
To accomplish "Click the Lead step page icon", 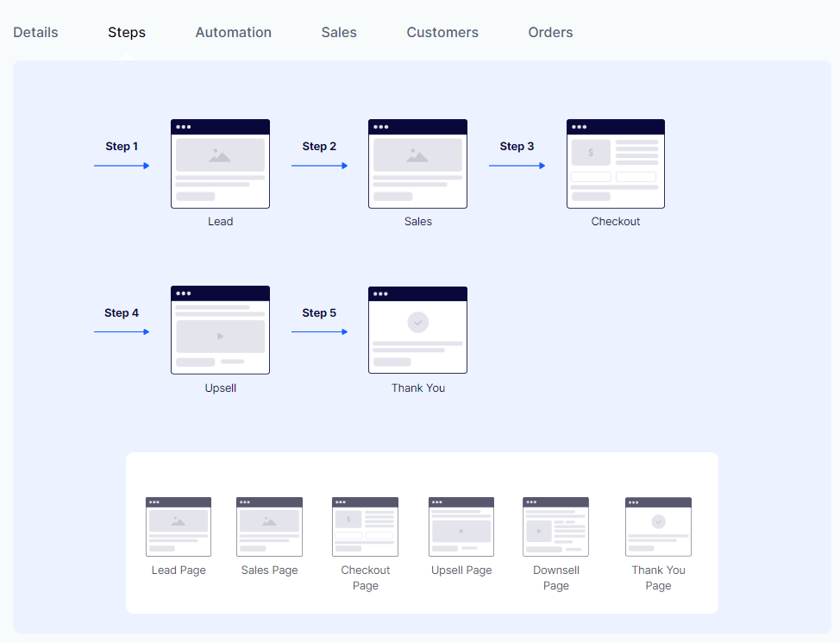I will 220,164.
